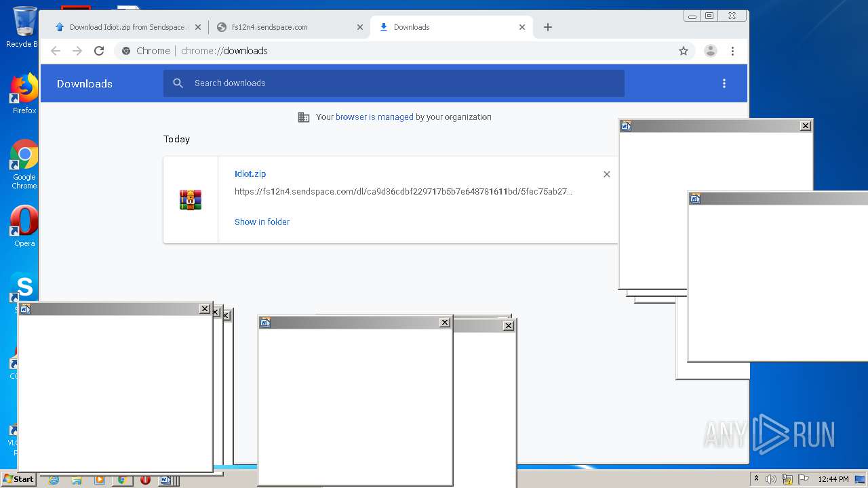868x488 pixels.
Task: Open the Idiot.zip file link
Action: tap(250, 174)
